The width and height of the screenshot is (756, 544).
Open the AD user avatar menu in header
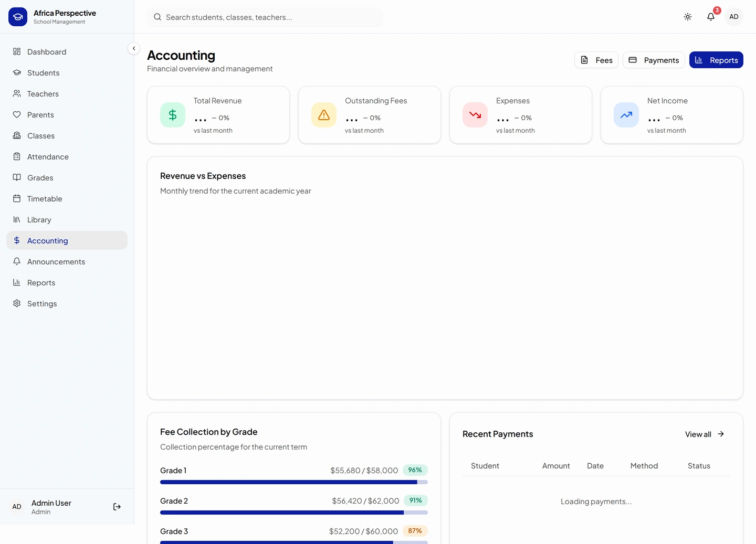tap(734, 17)
